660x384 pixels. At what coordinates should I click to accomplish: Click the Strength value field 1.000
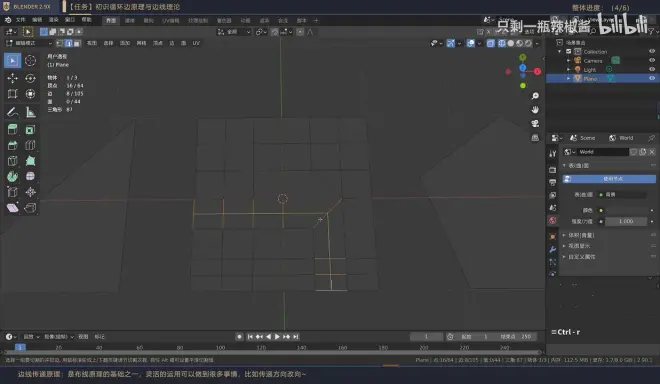point(626,221)
